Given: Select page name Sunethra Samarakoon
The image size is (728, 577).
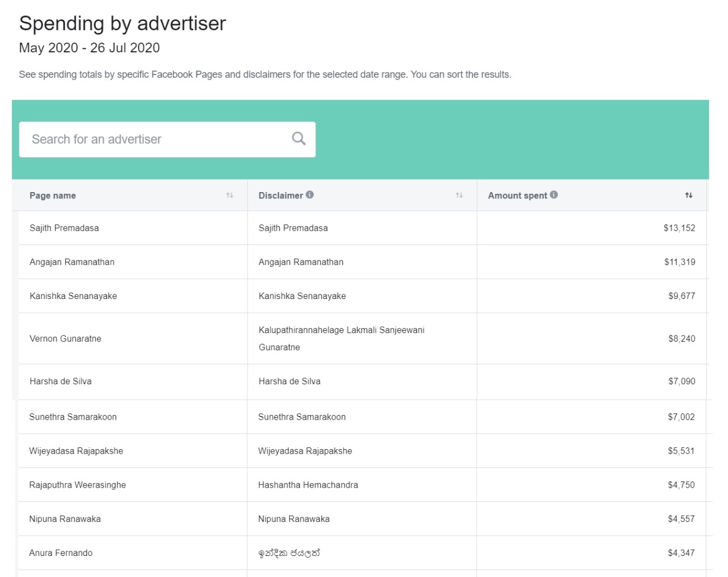Looking at the screenshot, I should point(73,417).
